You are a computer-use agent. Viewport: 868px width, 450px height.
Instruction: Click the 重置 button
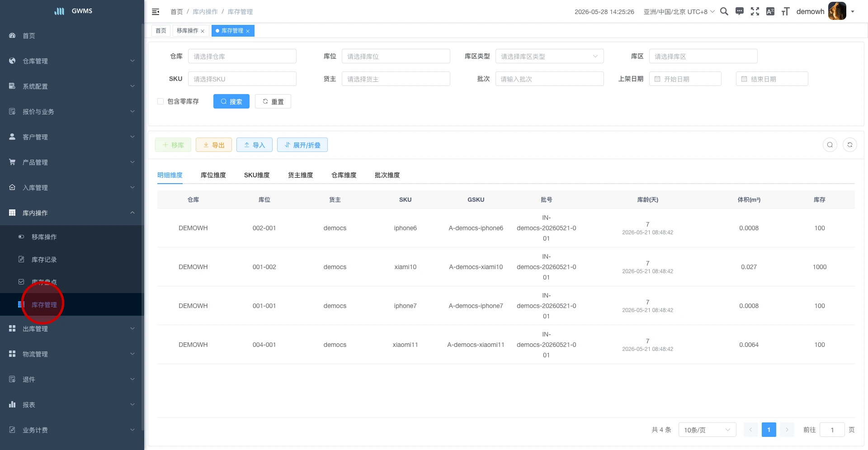coord(273,102)
